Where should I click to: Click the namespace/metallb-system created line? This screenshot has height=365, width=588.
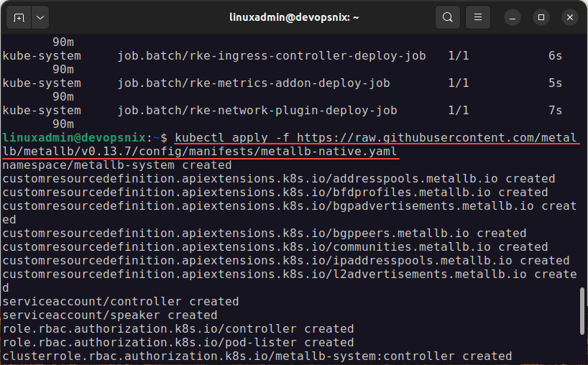click(106, 165)
